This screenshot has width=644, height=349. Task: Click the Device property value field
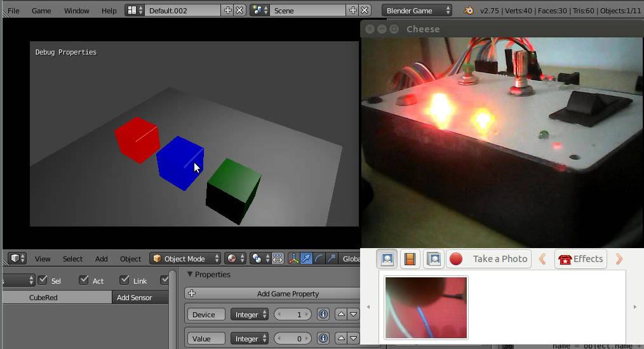(292, 315)
